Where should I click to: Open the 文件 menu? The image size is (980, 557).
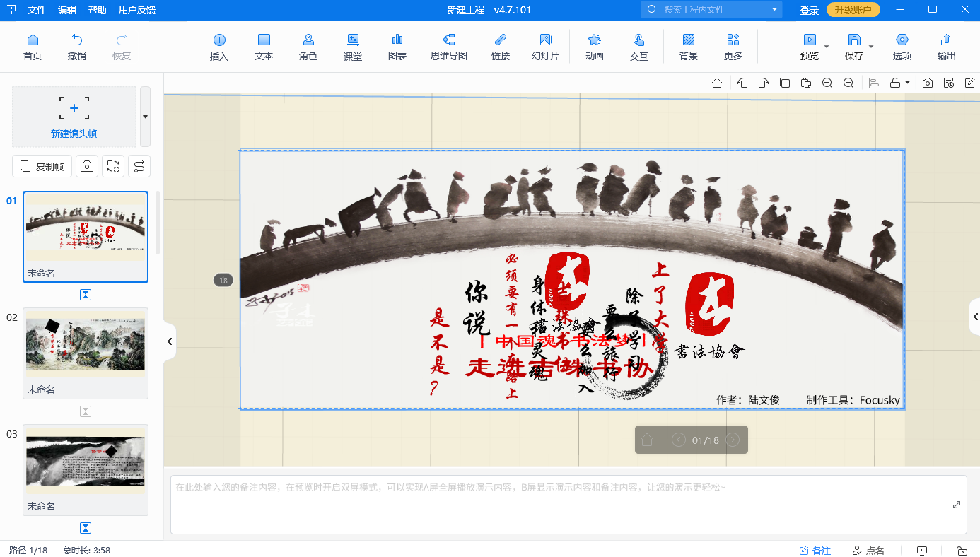tap(37, 10)
